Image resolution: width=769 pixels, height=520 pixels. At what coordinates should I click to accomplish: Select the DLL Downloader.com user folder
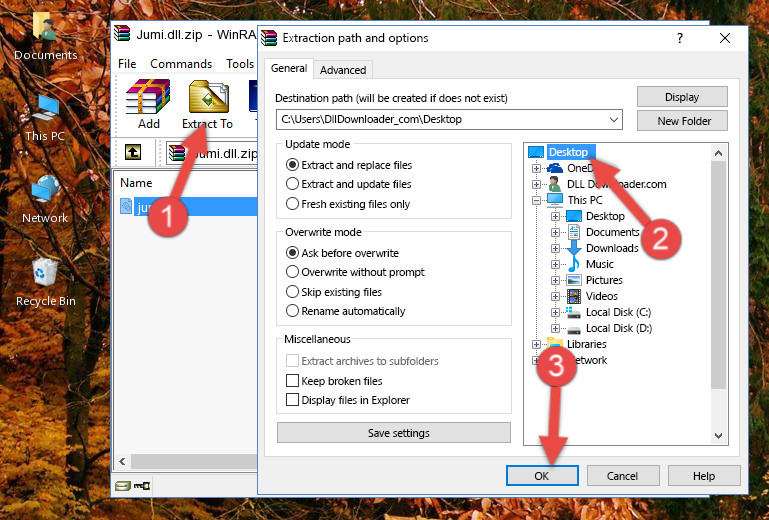tap(616, 184)
